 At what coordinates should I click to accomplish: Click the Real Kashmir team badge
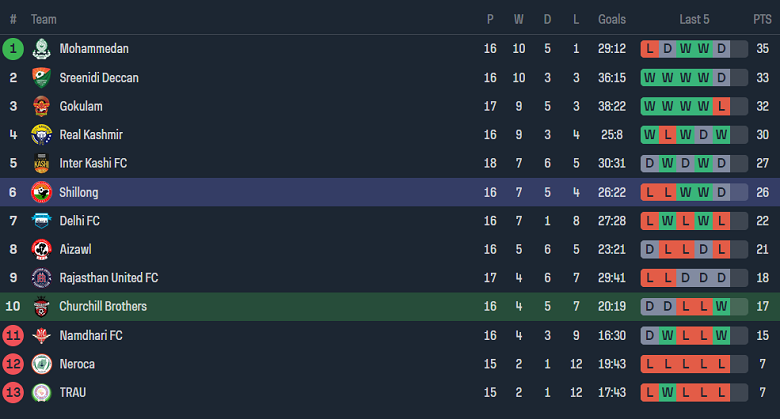[41, 135]
